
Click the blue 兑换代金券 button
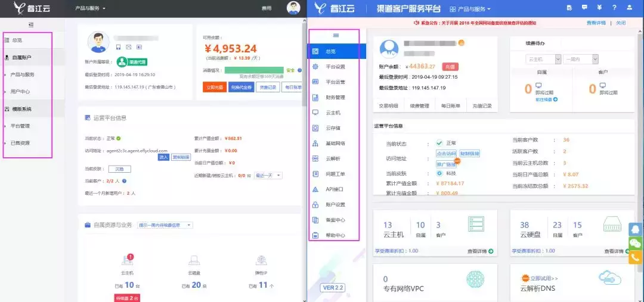[x=241, y=87]
